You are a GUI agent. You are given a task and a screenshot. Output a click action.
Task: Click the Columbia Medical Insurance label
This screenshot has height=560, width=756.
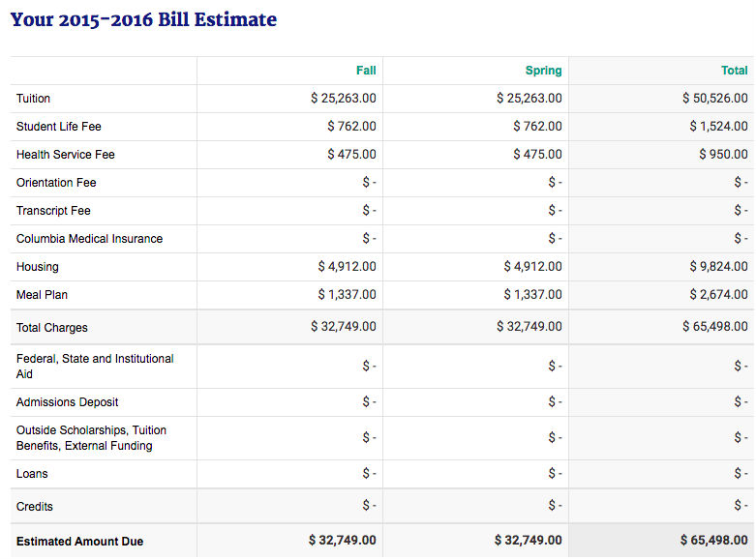90,239
